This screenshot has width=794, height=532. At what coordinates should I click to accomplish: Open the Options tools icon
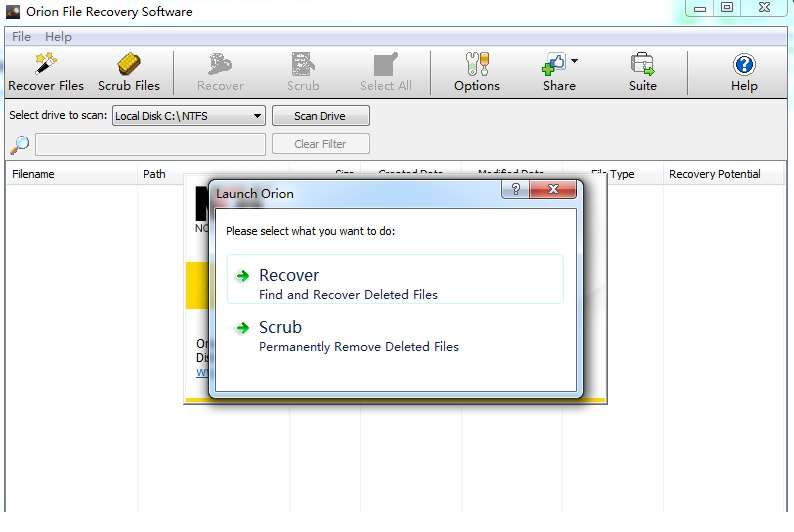click(x=477, y=64)
